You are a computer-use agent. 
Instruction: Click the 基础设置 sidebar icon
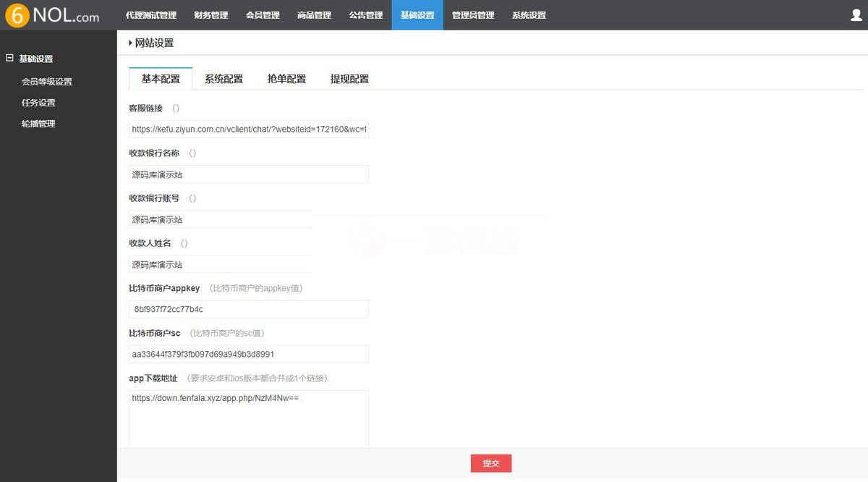click(x=10, y=58)
